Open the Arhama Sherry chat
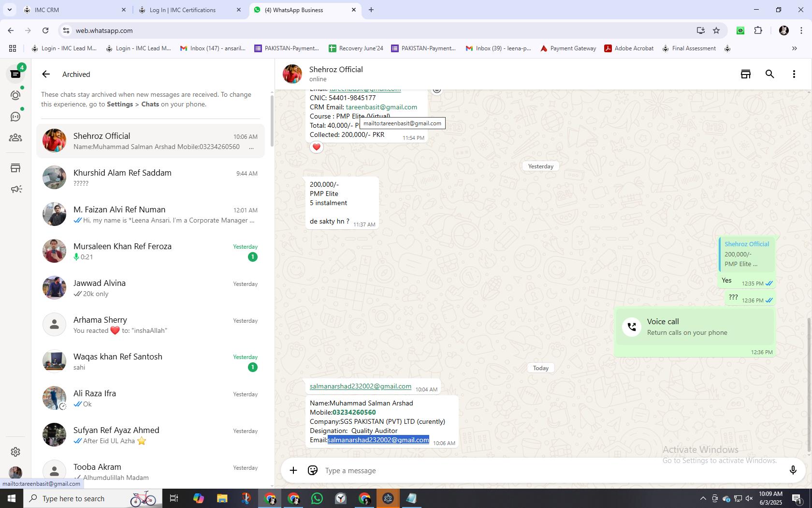The image size is (812, 508). 150,325
